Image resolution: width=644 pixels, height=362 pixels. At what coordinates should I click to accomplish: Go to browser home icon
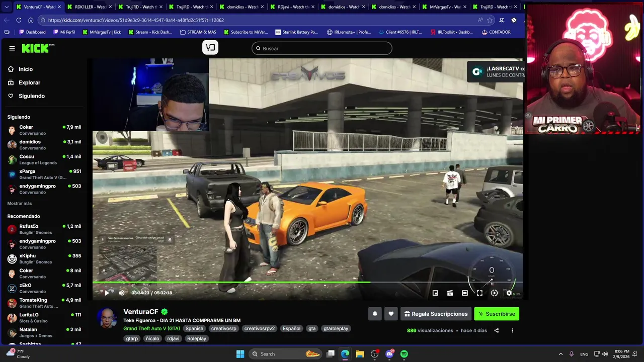pos(31,20)
